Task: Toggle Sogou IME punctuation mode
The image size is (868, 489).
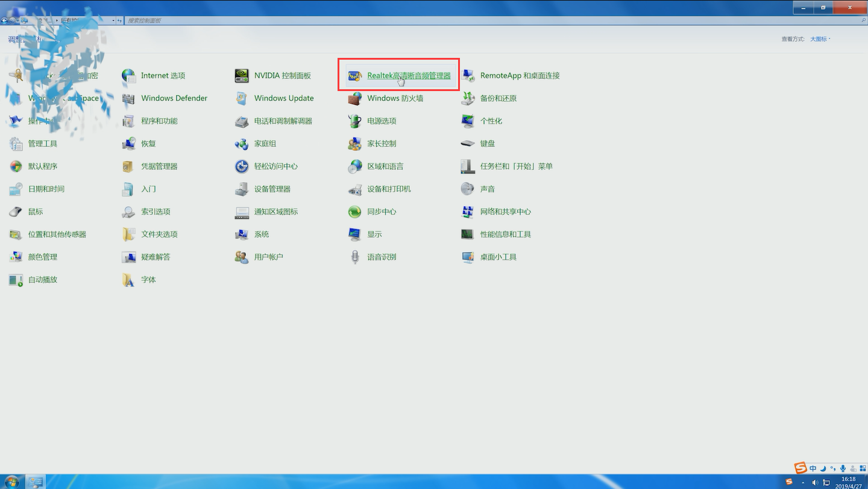Action: (x=832, y=468)
